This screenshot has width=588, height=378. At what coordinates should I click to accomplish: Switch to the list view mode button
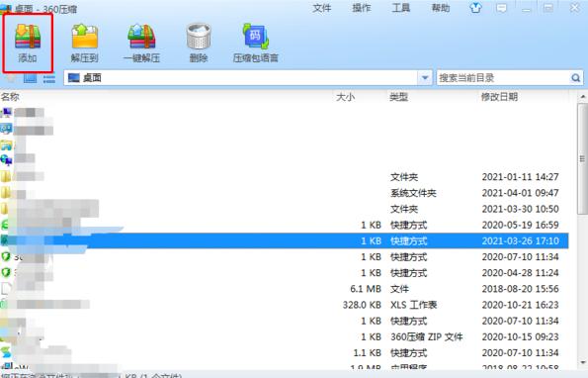click(49, 78)
